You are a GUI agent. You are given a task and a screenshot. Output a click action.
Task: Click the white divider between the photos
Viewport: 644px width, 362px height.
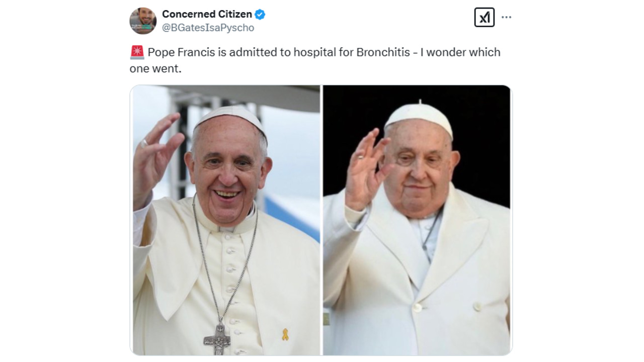[321, 220]
